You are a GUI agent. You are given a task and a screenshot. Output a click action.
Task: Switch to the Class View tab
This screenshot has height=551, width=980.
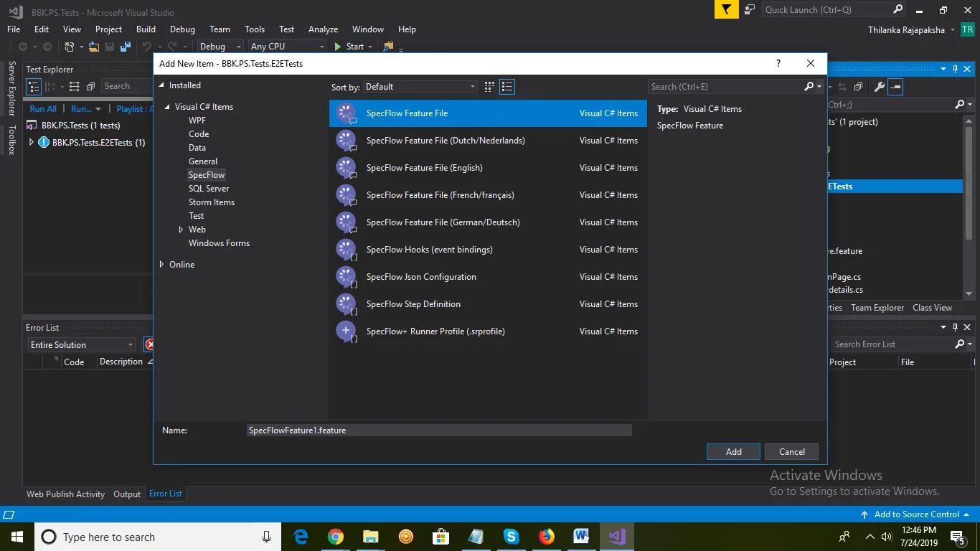(932, 308)
